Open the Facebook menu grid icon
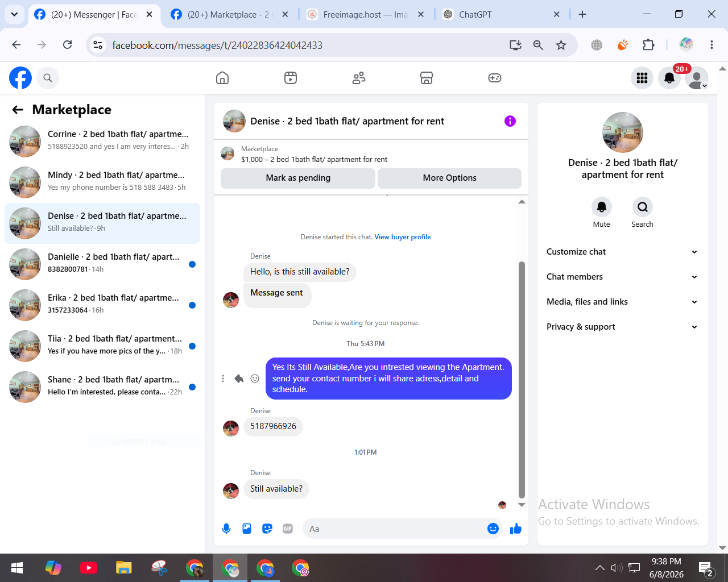Screen dimensions: 728x582 [x=642, y=78]
